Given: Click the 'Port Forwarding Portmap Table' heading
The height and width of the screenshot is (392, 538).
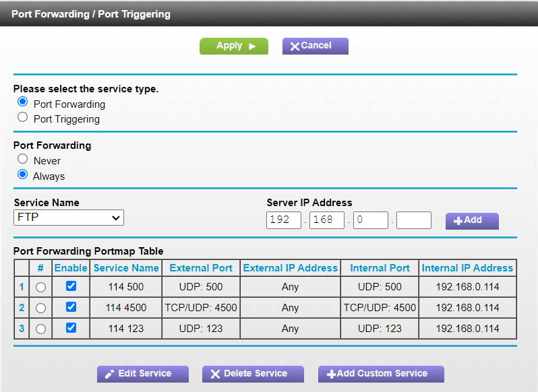Looking at the screenshot, I should pyautogui.click(x=88, y=251).
